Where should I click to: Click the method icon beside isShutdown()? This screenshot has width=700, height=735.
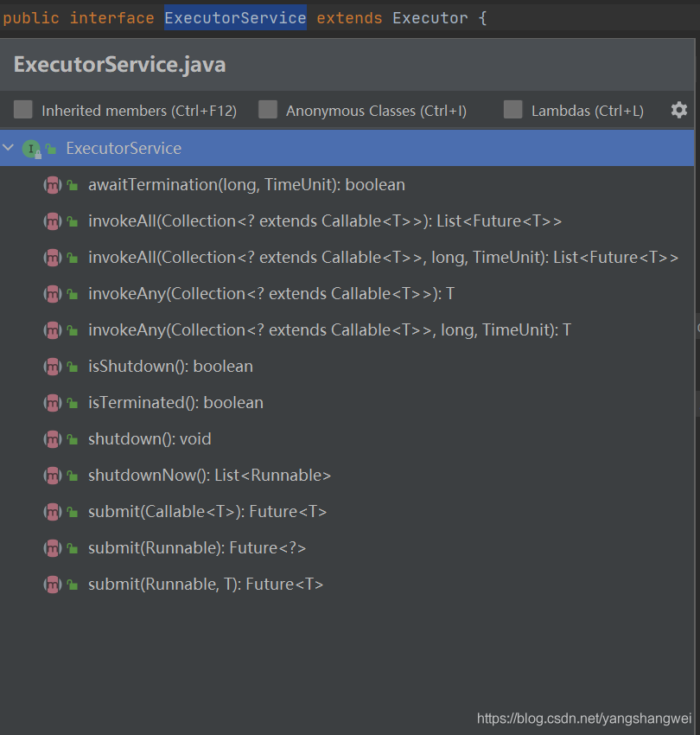pyautogui.click(x=52, y=367)
